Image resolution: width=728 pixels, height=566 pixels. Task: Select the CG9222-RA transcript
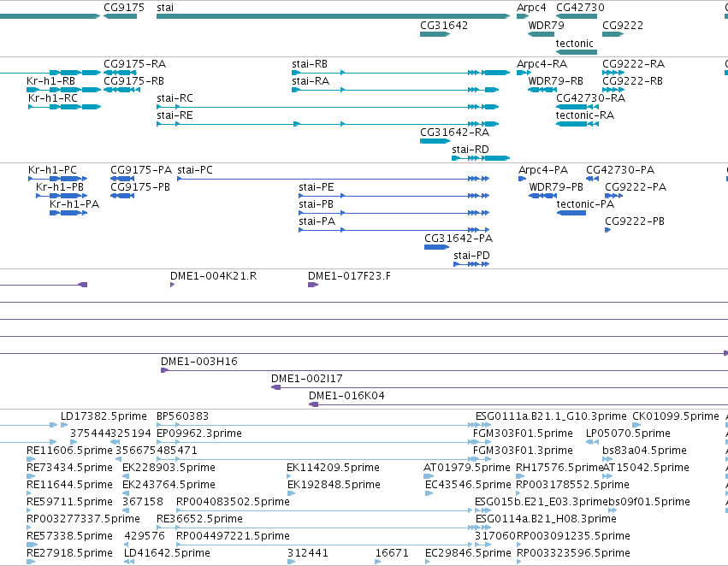click(613, 73)
